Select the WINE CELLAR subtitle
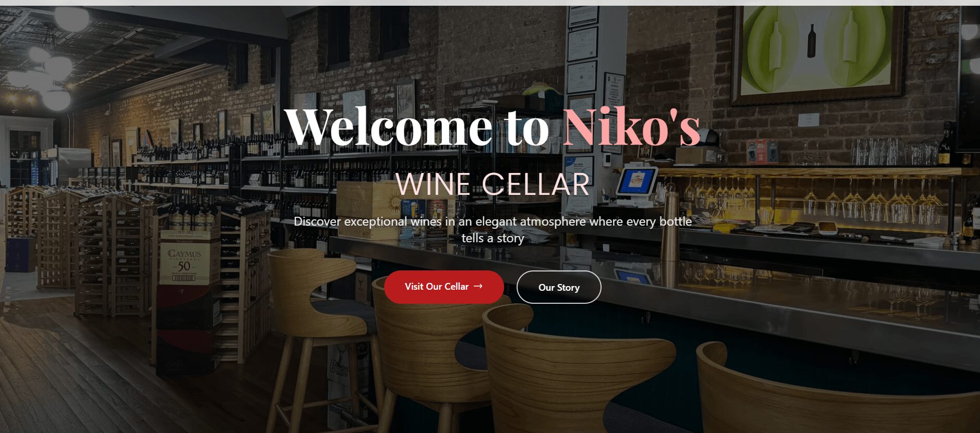The width and height of the screenshot is (980, 433). (493, 184)
